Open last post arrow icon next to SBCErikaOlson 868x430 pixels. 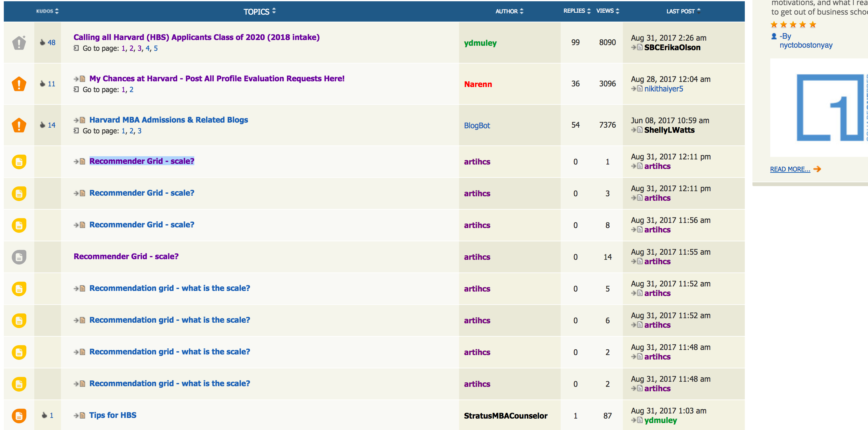tap(633, 48)
